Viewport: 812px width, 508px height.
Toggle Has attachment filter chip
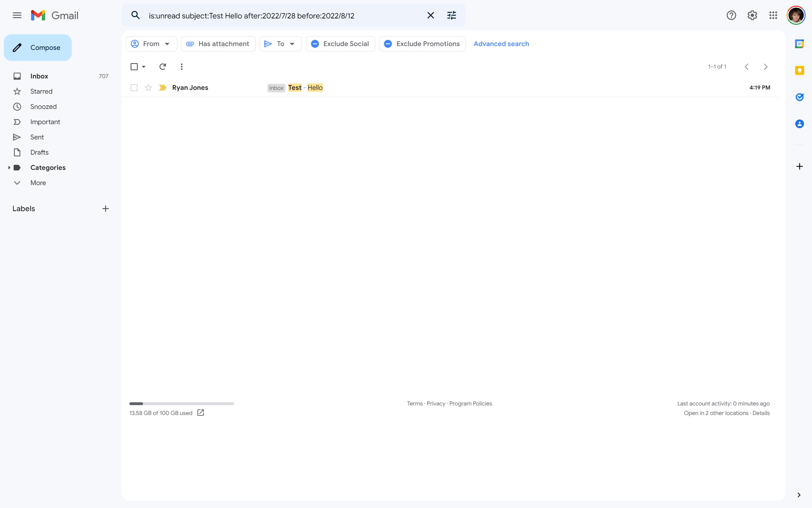(218, 44)
